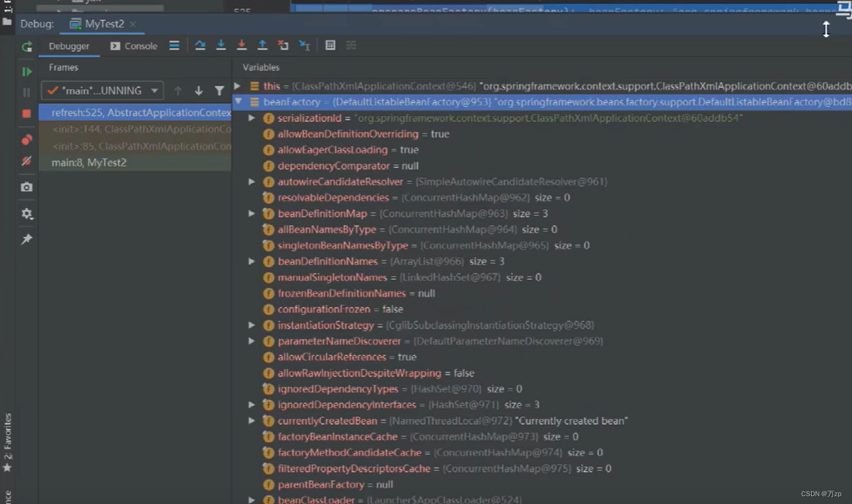The height and width of the screenshot is (504, 852).
Task: Select frame main:8, MyTest2
Action: (x=135, y=162)
